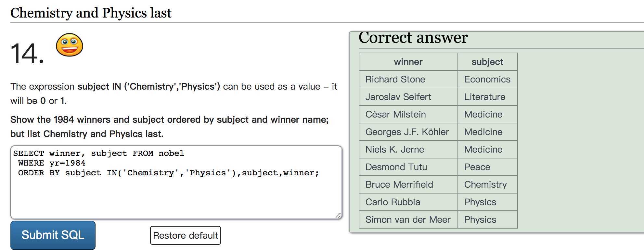This screenshot has width=644, height=250.
Task: Select the Jaroslav Seifert cell
Action: pos(408,97)
